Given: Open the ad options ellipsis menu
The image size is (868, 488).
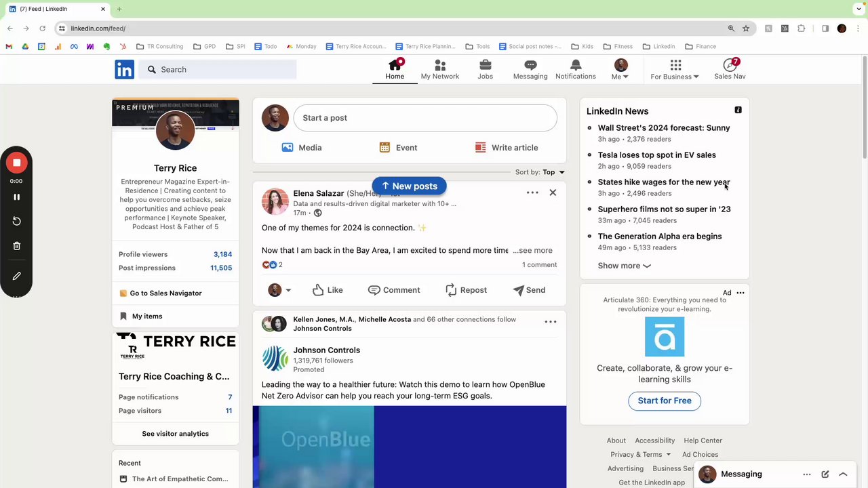Looking at the screenshot, I should pyautogui.click(x=741, y=293).
